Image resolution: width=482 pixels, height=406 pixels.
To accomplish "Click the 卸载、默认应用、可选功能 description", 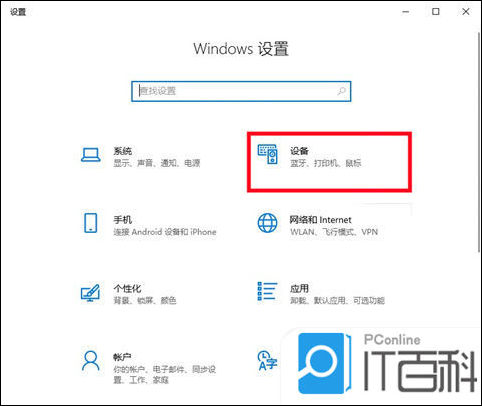I will click(337, 300).
